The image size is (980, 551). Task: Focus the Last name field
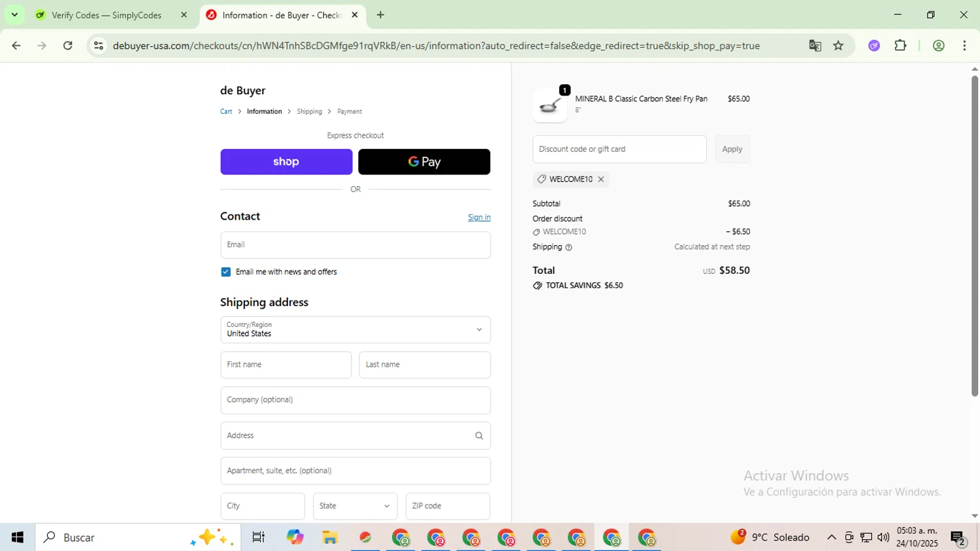425,365
